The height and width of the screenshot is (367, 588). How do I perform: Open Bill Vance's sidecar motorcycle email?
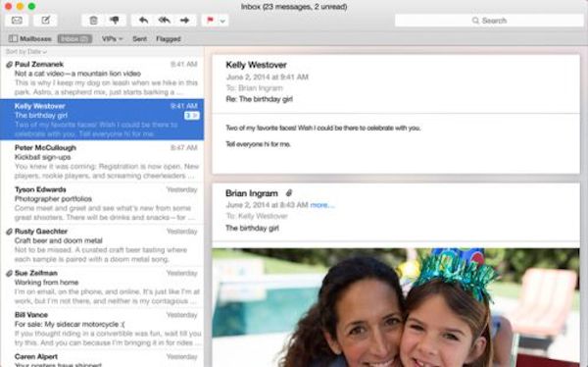102,329
